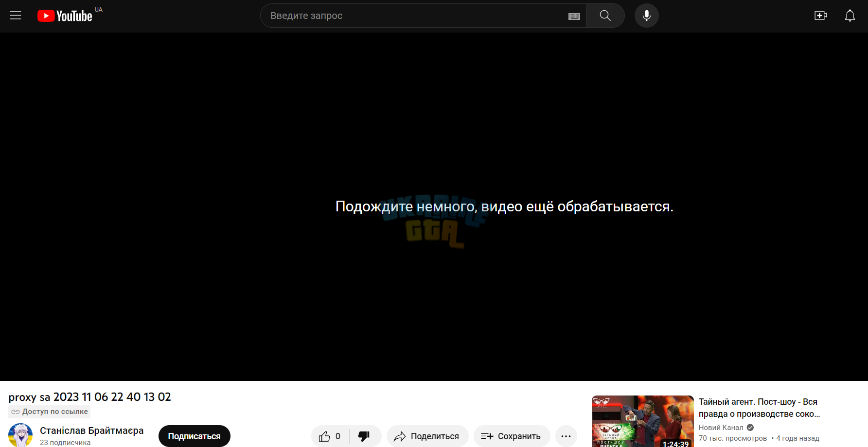Dislike the video with thumbs down
This screenshot has width=868, height=447.
point(365,436)
